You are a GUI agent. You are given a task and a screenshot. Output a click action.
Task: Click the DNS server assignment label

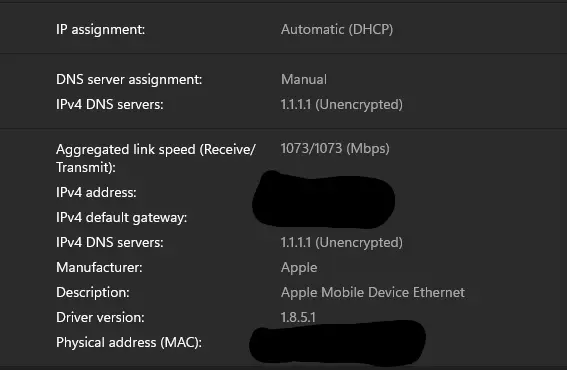[x=129, y=80]
